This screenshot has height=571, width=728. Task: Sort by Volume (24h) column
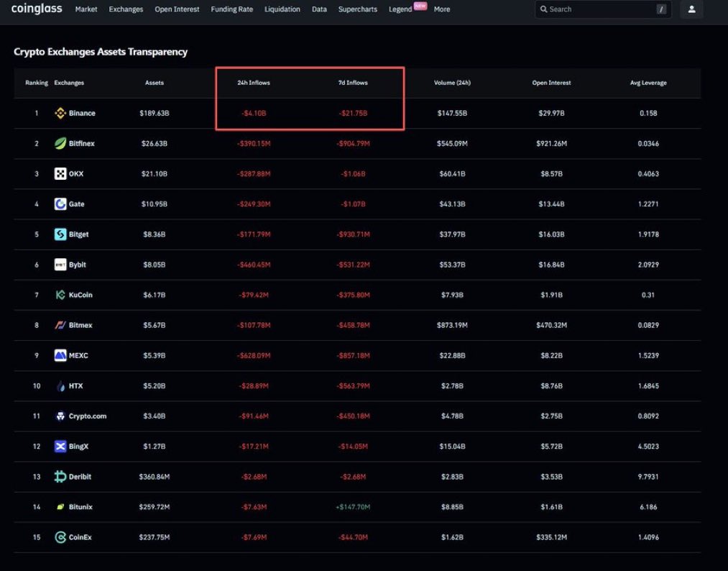[452, 83]
